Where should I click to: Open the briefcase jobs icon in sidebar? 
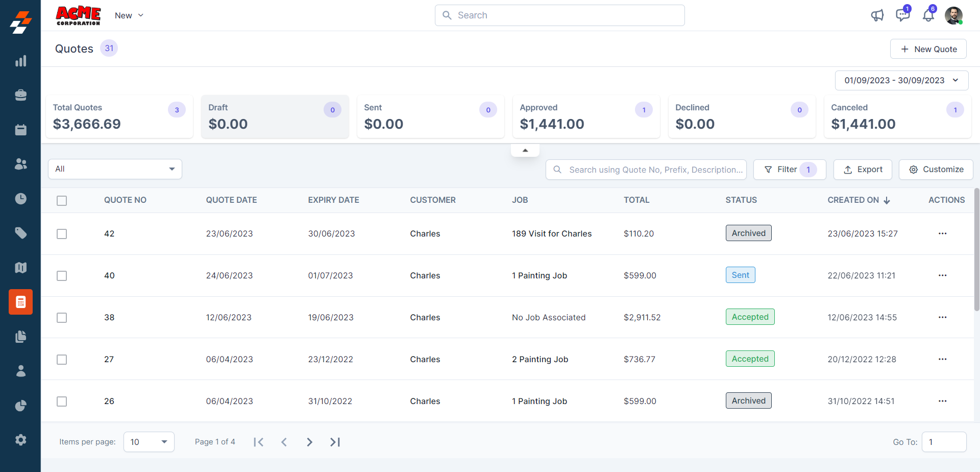coord(20,96)
